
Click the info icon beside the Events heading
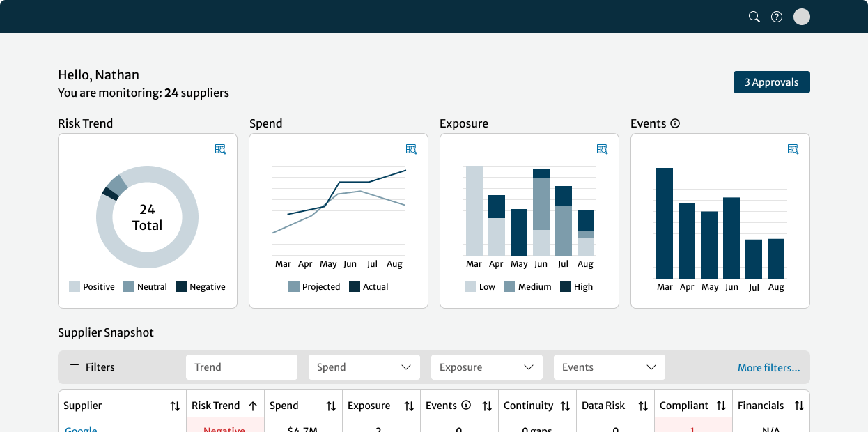[x=674, y=123]
